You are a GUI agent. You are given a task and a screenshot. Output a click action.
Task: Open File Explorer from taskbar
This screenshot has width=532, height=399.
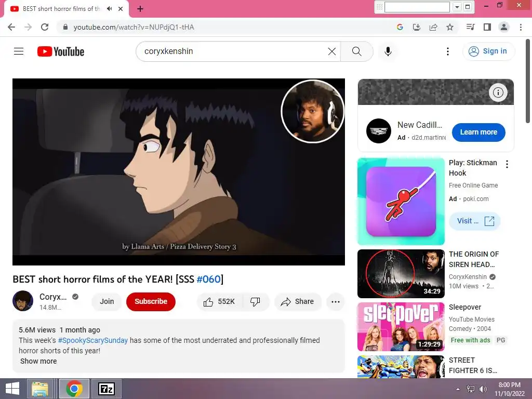point(39,389)
